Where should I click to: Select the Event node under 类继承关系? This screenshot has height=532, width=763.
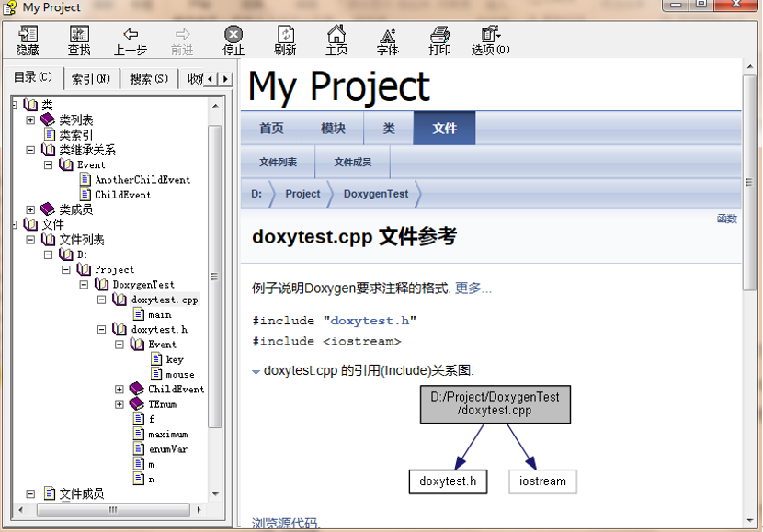(x=91, y=164)
